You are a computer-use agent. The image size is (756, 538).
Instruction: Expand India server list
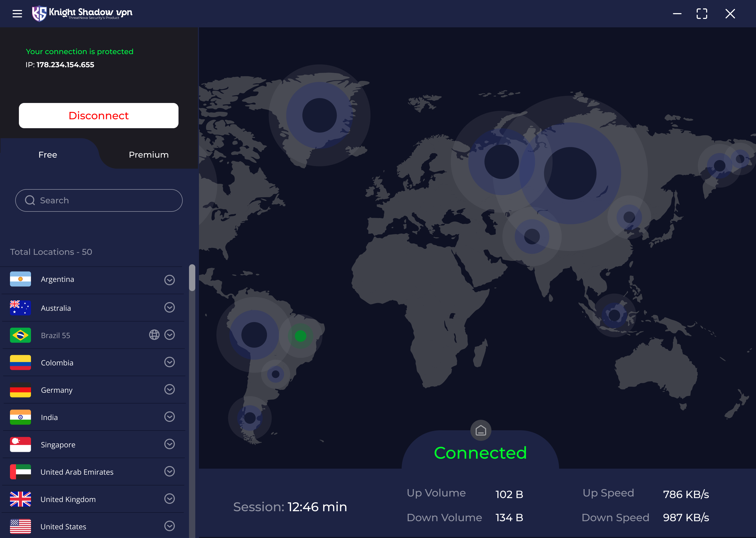pos(170,417)
